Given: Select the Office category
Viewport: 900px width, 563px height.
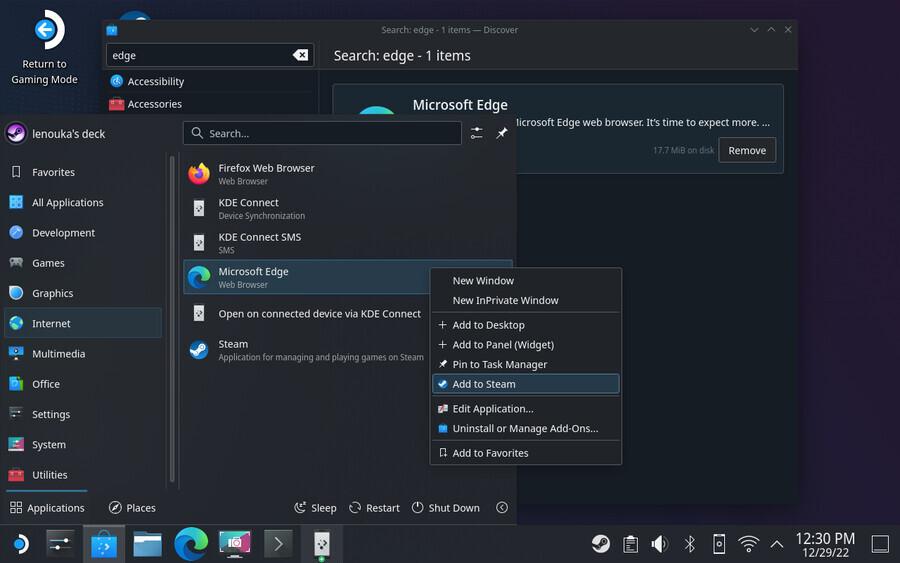Looking at the screenshot, I should point(83,384).
